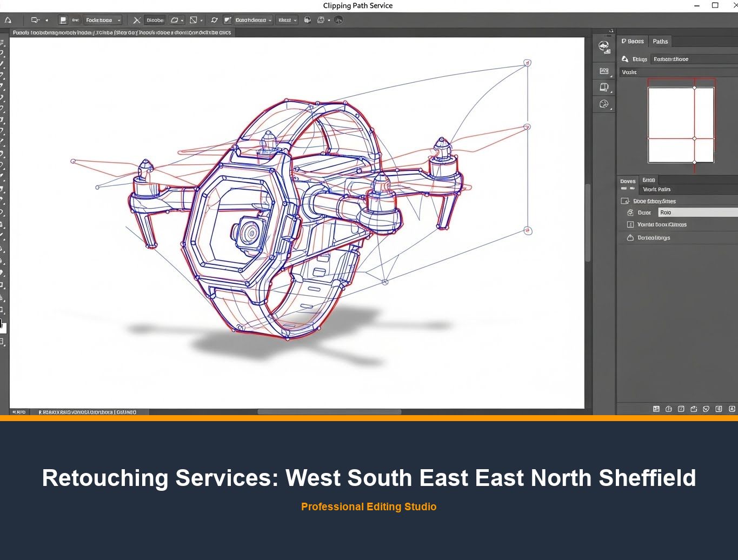Click the shield-shaped icon in panel footer
The width and height of the screenshot is (738, 560).
pyautogui.click(x=706, y=409)
